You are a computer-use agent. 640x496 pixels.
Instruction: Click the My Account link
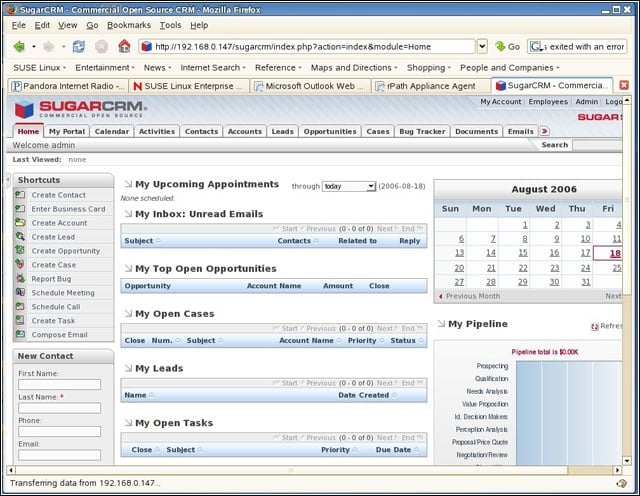point(500,102)
